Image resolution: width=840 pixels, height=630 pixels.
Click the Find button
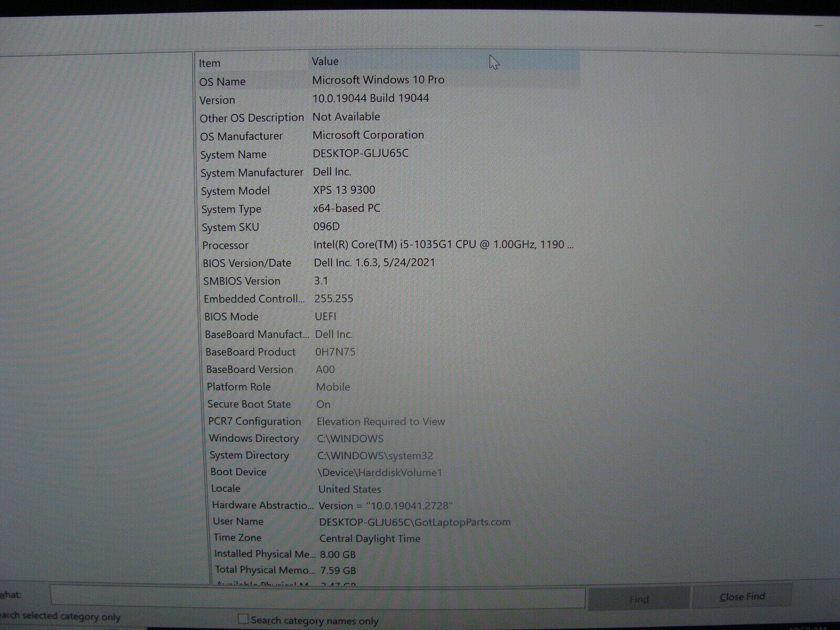[x=638, y=597]
